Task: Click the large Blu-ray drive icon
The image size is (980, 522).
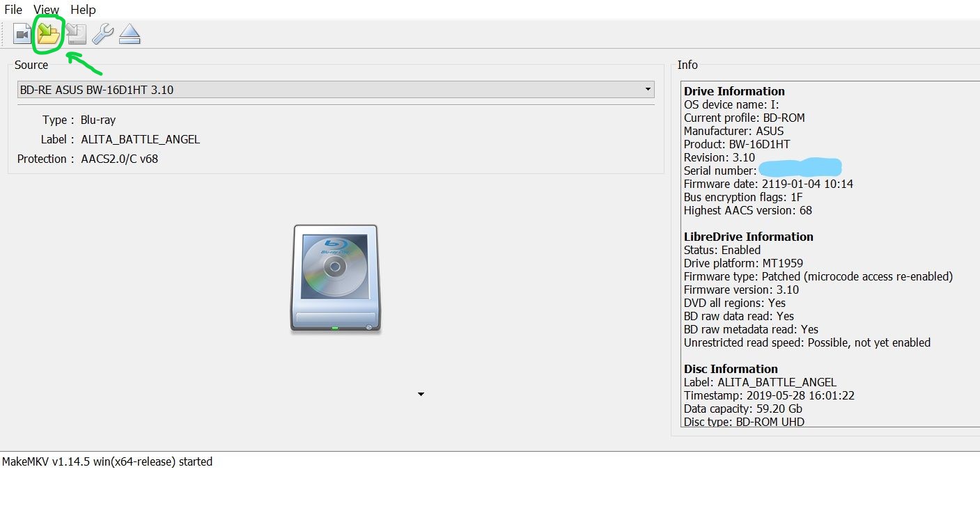Action: point(336,278)
